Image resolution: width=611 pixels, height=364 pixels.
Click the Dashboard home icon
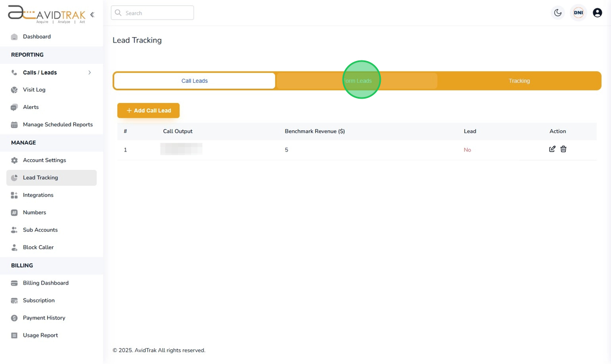[x=14, y=37]
